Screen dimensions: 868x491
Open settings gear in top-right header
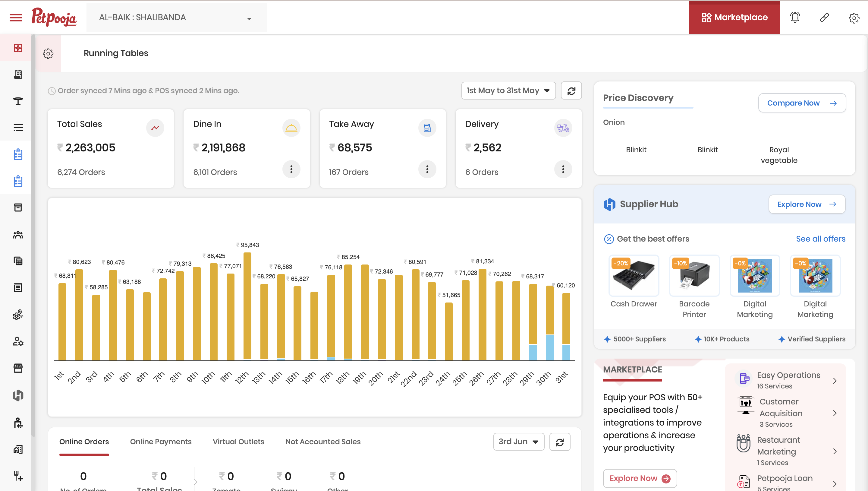854,17
